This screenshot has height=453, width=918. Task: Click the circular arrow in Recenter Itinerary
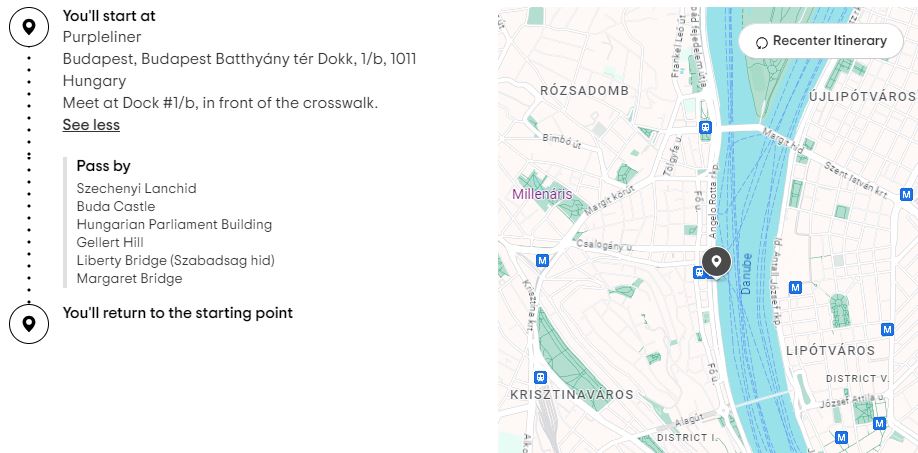[761, 42]
